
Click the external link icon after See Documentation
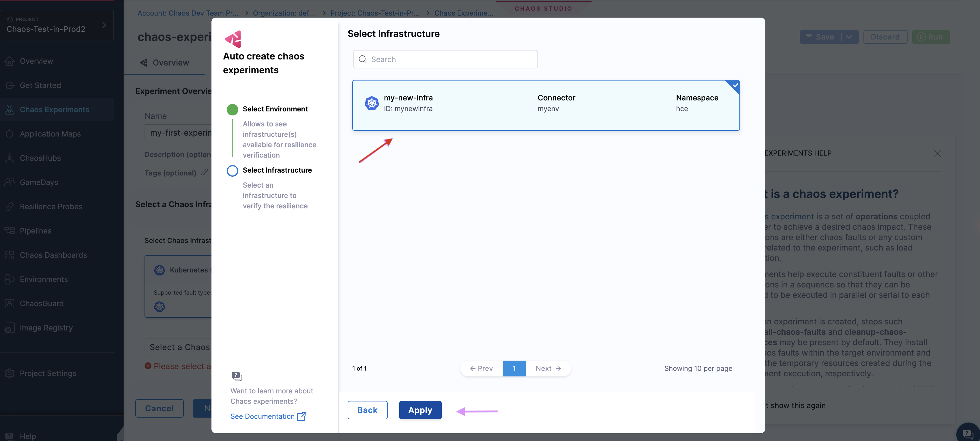point(301,416)
